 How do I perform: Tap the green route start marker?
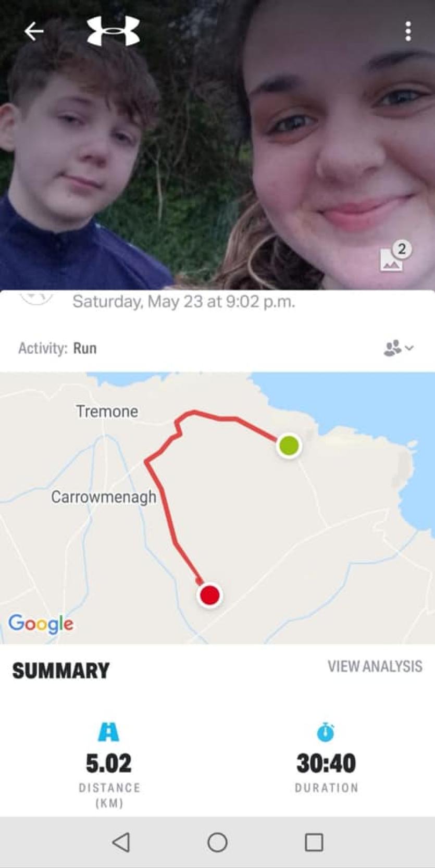(289, 445)
